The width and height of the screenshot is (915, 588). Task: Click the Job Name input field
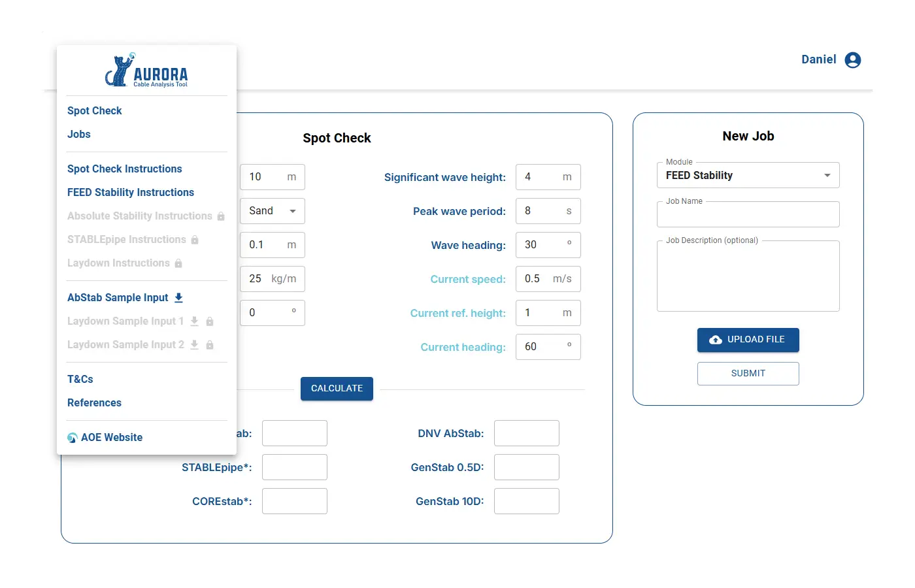point(748,215)
